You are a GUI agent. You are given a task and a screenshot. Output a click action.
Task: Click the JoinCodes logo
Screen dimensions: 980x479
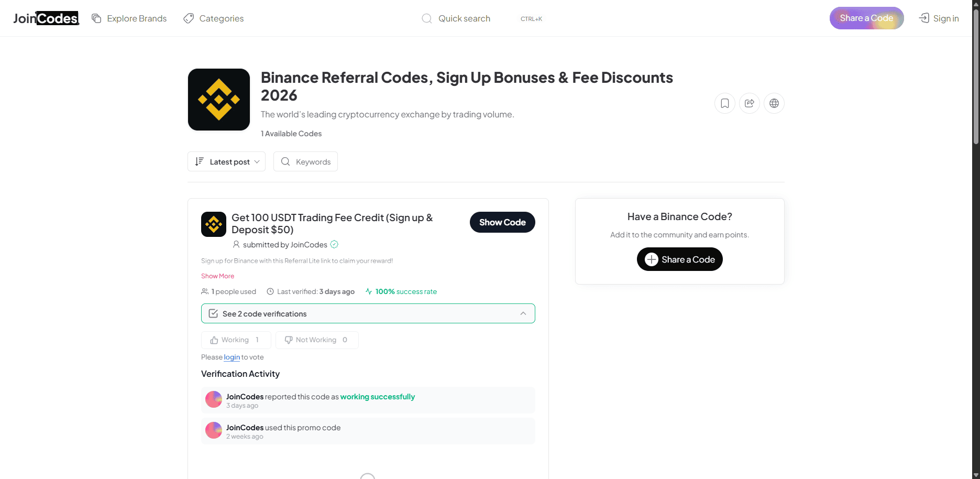(46, 18)
